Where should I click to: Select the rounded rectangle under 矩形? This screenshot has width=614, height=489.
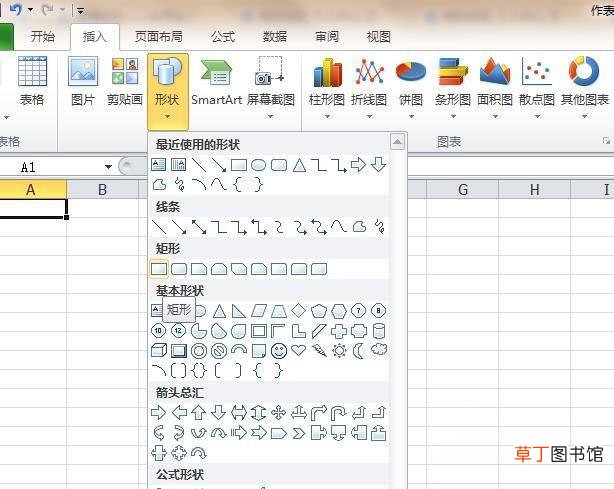(179, 269)
